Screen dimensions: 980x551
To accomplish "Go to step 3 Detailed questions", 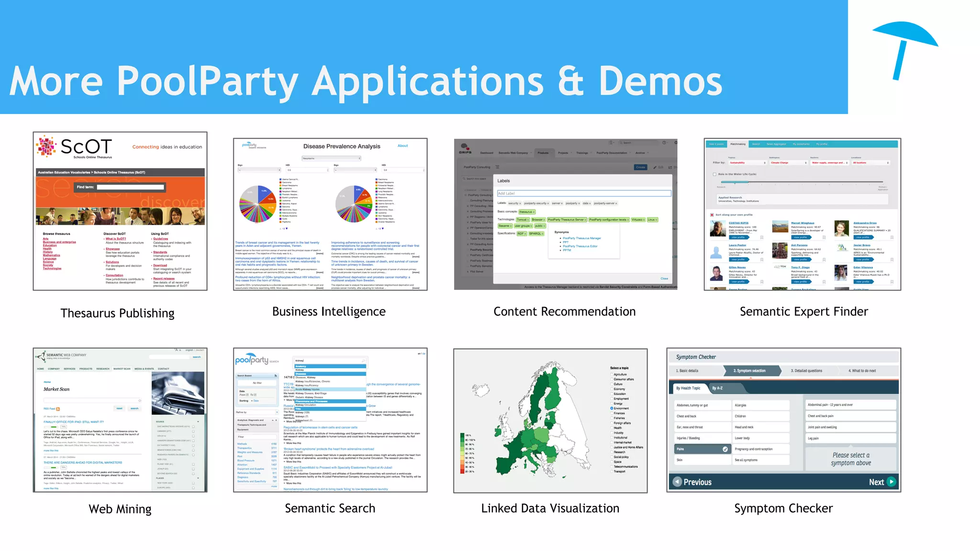I will [809, 371].
